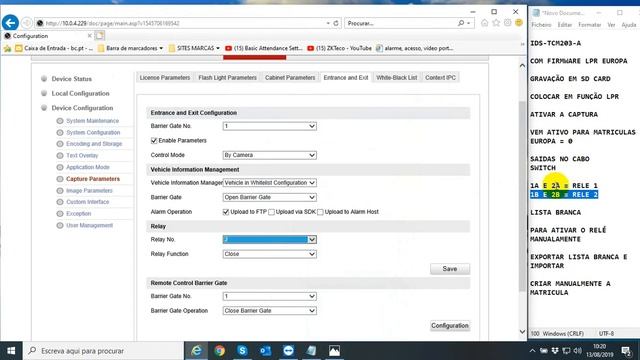
Task: Close the Configuration browser tab
Action: pos(89,36)
